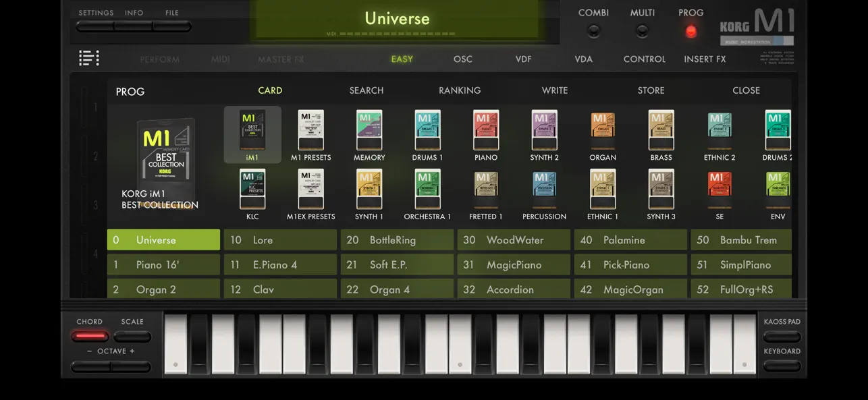Select the PIANO card icon

pos(486,130)
